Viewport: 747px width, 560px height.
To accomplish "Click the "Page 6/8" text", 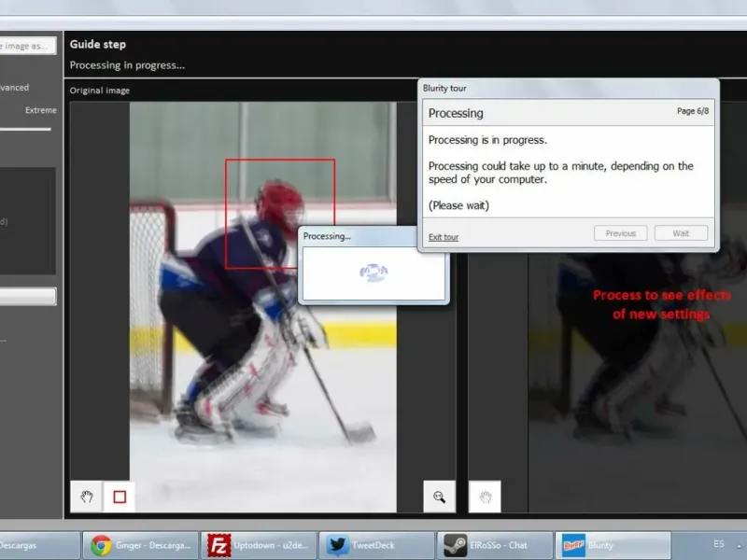I will pyautogui.click(x=693, y=111).
